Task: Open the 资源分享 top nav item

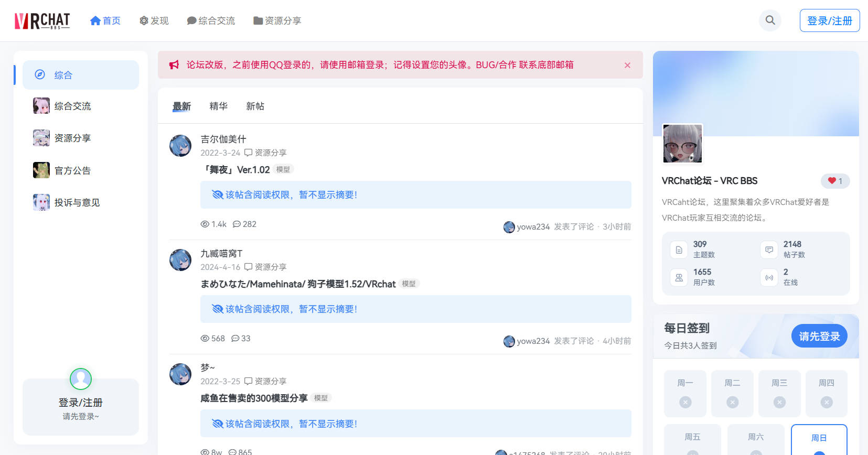Action: pos(277,20)
